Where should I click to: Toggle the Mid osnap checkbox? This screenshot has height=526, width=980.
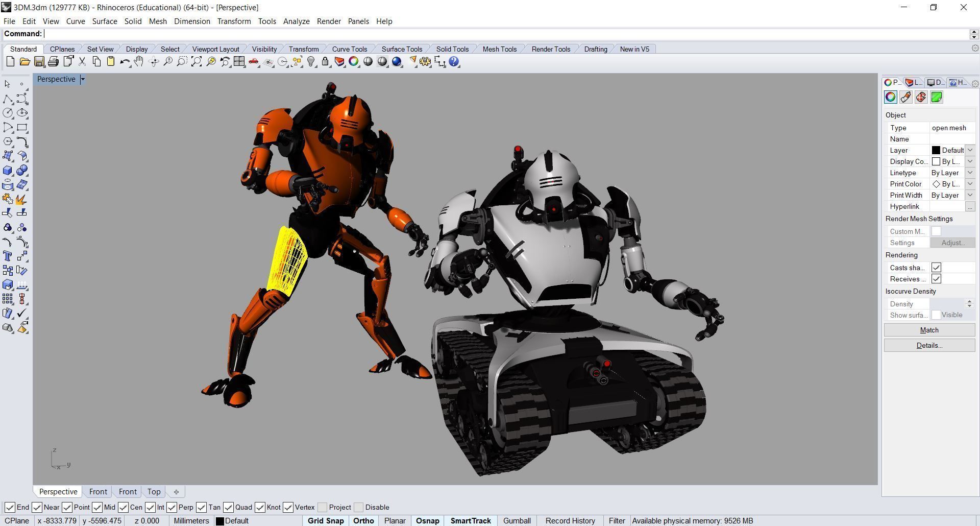(97, 507)
